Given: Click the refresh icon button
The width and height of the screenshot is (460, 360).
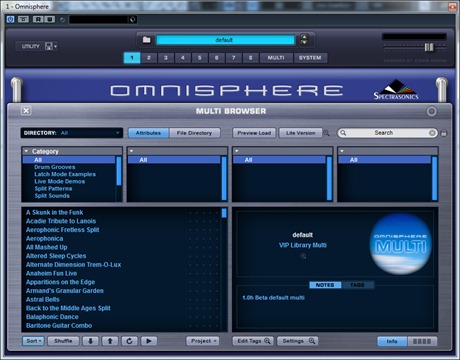Looking at the screenshot, I should point(129,341).
